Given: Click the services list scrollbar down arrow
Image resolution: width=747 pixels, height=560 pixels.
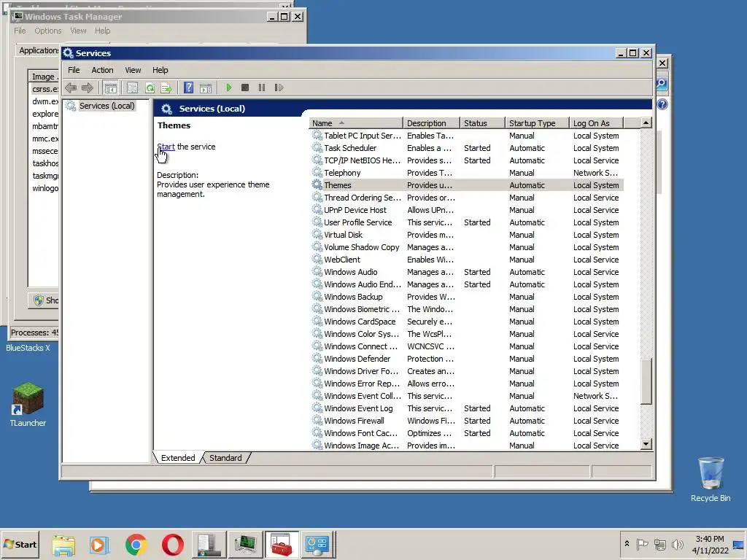Looking at the screenshot, I should (x=646, y=444).
